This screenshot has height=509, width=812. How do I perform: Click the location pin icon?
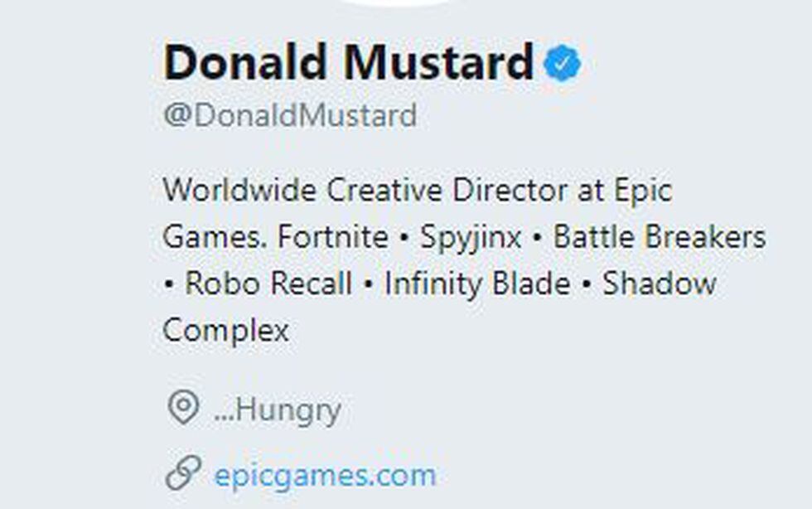pos(183,409)
